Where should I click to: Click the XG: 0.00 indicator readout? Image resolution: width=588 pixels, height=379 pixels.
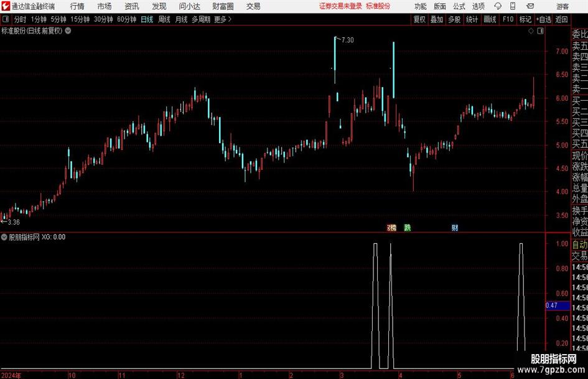54,237
